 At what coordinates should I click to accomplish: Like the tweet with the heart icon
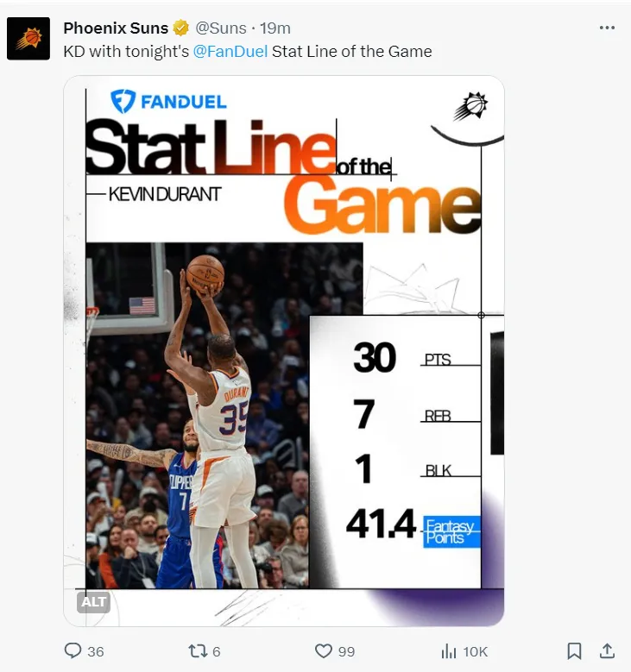324,651
